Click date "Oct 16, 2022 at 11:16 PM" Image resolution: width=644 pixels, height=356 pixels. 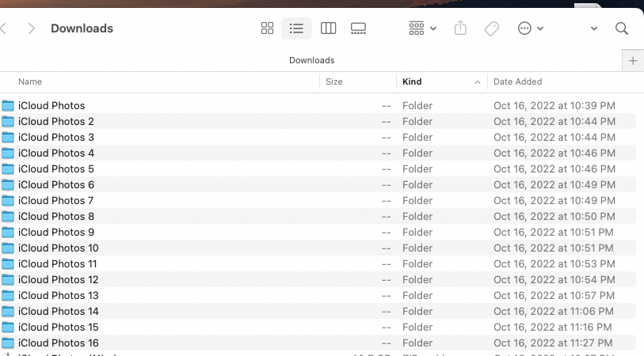(x=552, y=327)
